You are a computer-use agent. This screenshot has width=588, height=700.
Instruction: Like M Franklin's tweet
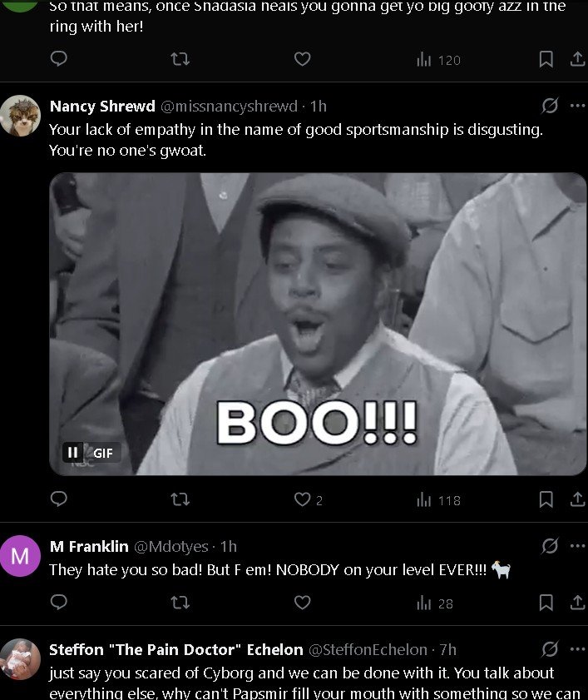click(303, 602)
